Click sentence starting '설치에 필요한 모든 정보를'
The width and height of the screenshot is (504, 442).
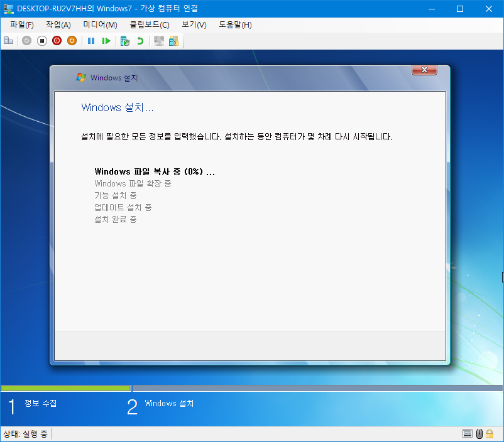236,136
